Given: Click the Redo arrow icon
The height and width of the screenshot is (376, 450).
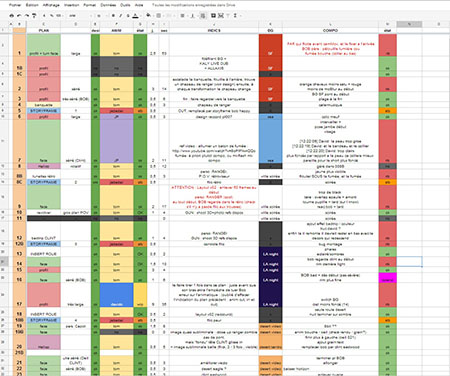Looking at the screenshot, I should point(27,16).
